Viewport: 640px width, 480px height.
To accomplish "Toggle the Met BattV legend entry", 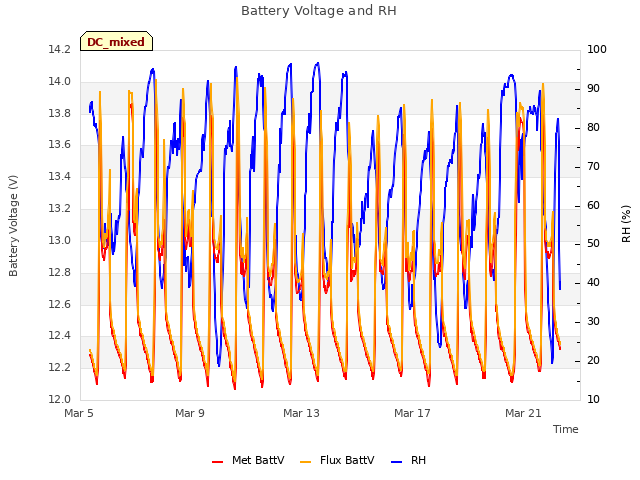I will click(x=248, y=460).
